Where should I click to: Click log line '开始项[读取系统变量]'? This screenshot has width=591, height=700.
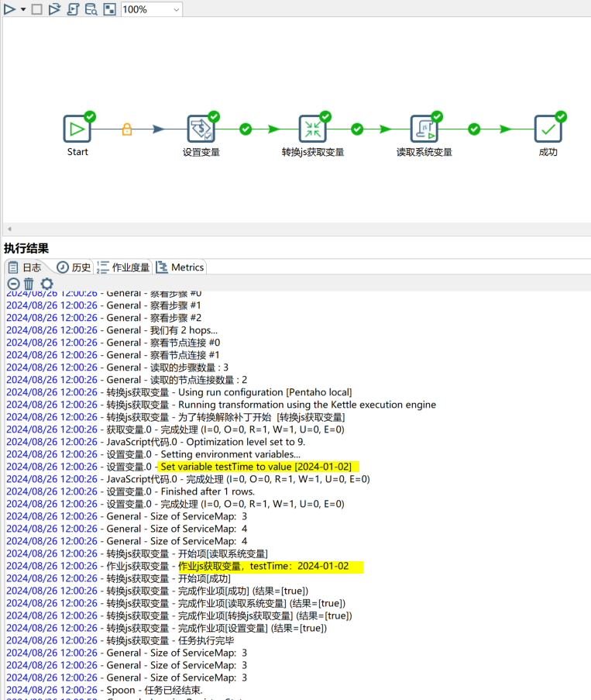coord(223,553)
